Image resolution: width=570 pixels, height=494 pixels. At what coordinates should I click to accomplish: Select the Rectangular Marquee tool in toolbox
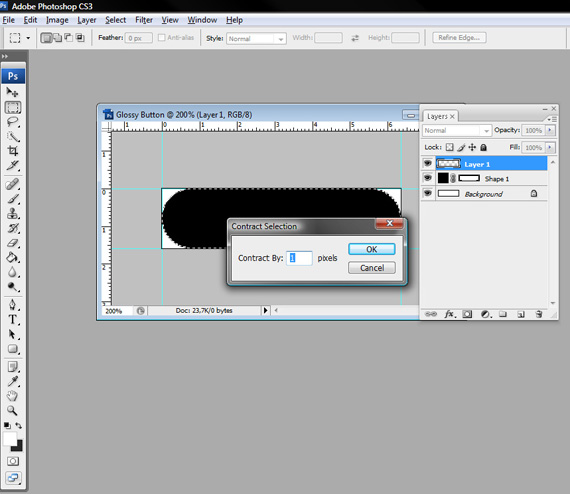(x=13, y=108)
